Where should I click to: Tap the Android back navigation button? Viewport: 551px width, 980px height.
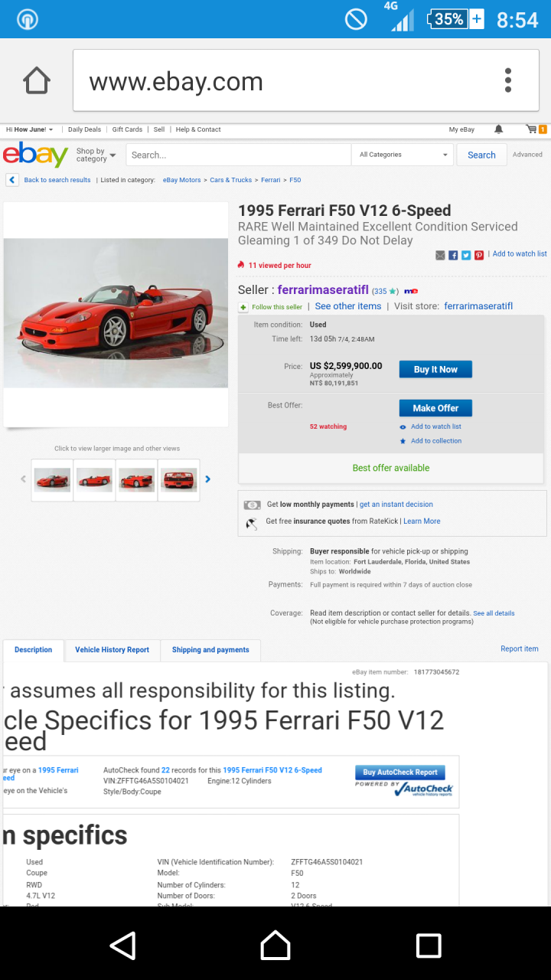pyautogui.click(x=122, y=946)
